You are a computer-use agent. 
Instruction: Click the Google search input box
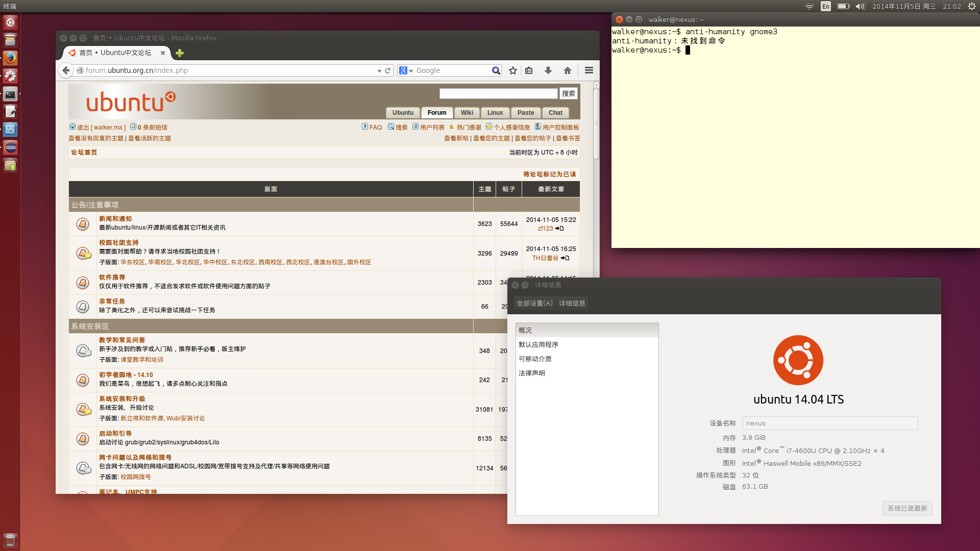(453, 70)
